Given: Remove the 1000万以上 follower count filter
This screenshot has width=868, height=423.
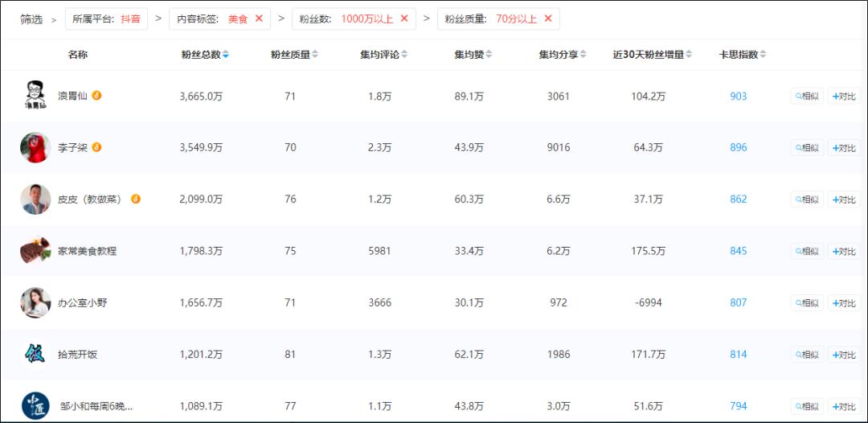Looking at the screenshot, I should tap(403, 18).
